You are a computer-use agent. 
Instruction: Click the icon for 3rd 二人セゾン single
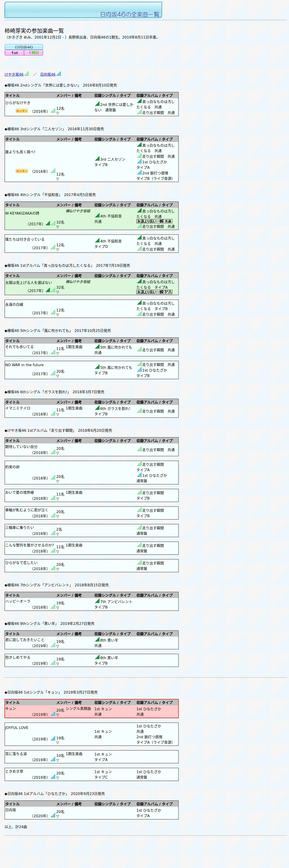[97, 158]
